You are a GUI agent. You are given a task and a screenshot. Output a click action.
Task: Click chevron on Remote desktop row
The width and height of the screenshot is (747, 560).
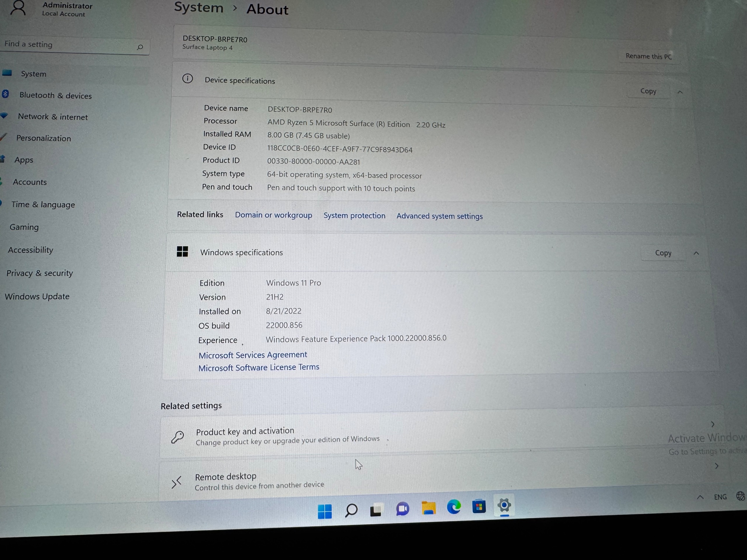[717, 466]
